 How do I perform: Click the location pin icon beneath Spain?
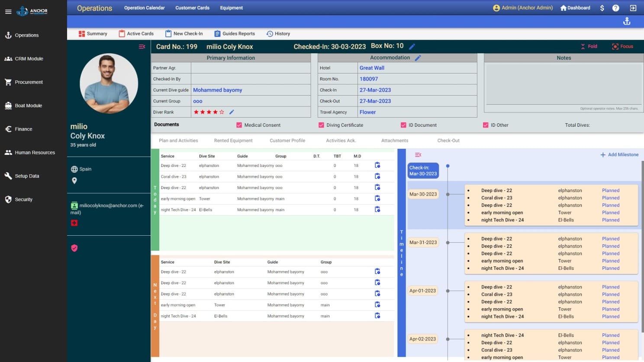click(x=74, y=180)
